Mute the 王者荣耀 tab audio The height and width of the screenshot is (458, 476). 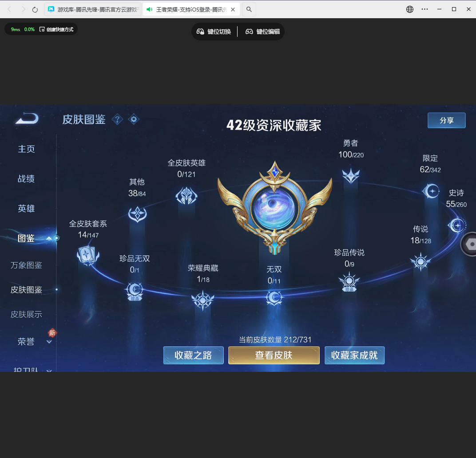[x=149, y=9]
